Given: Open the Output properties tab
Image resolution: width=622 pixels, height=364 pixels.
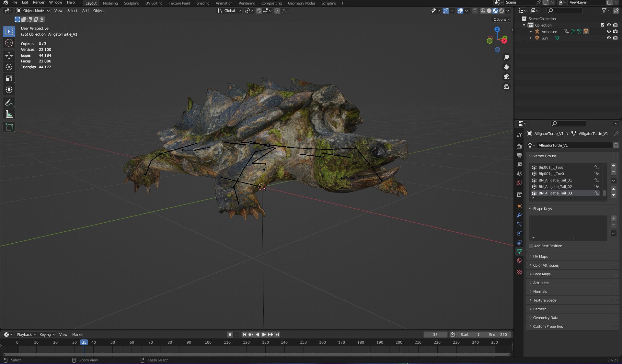Looking at the screenshot, I should point(519,156).
